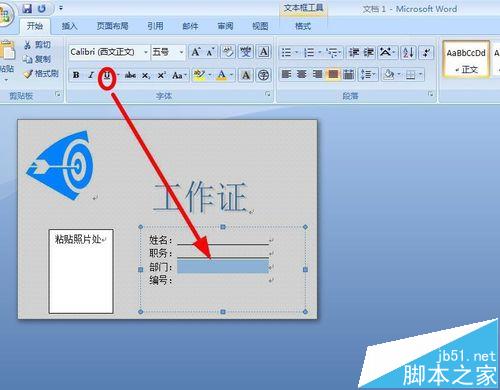Click the phonetic guide (文) icon

[x=246, y=52]
